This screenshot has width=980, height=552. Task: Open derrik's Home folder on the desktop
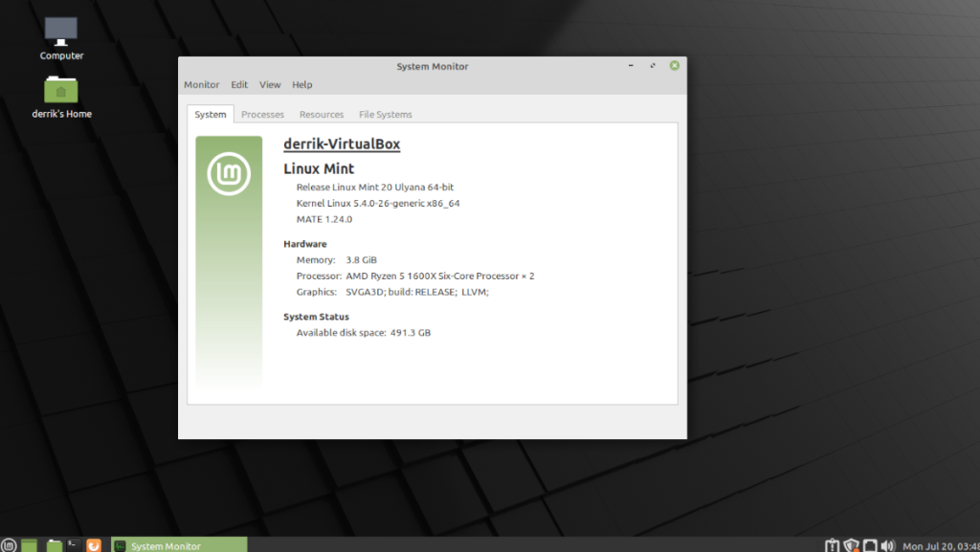(60, 91)
